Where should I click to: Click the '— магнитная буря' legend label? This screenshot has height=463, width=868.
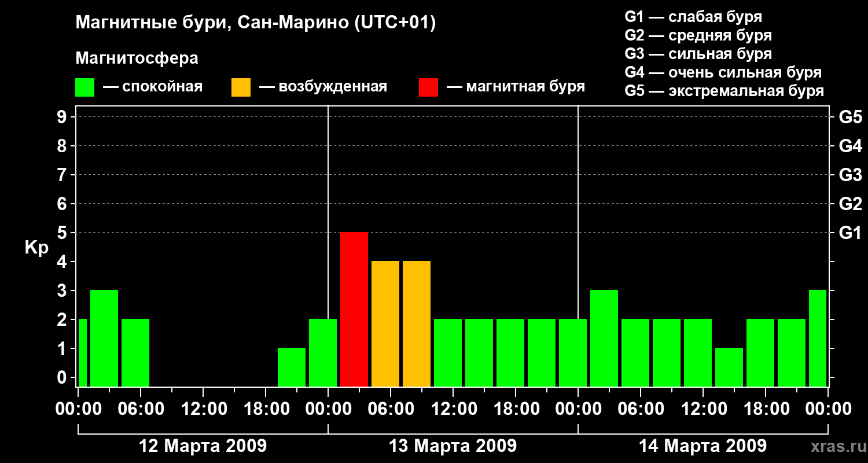click(516, 87)
